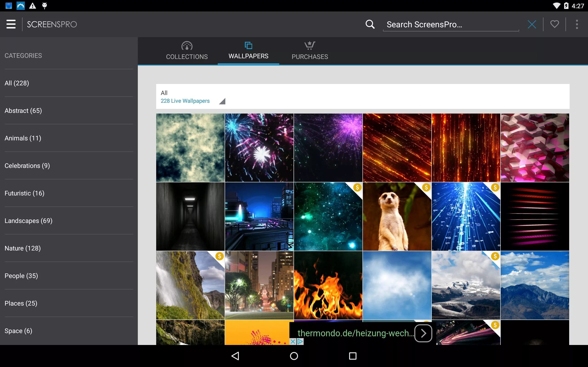Expand the All category dropdown arrow

tap(222, 101)
